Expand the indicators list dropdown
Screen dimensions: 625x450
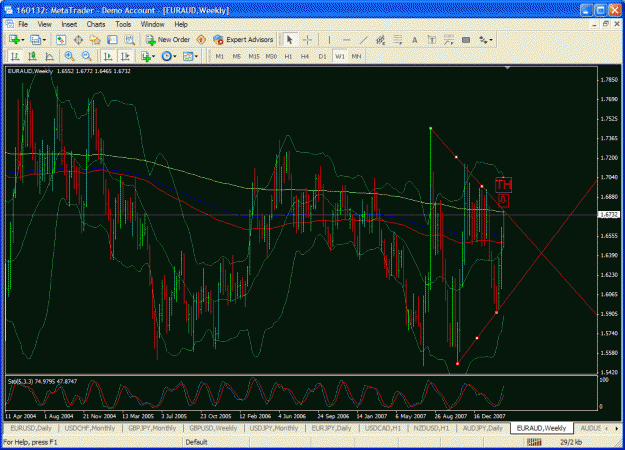pos(153,57)
